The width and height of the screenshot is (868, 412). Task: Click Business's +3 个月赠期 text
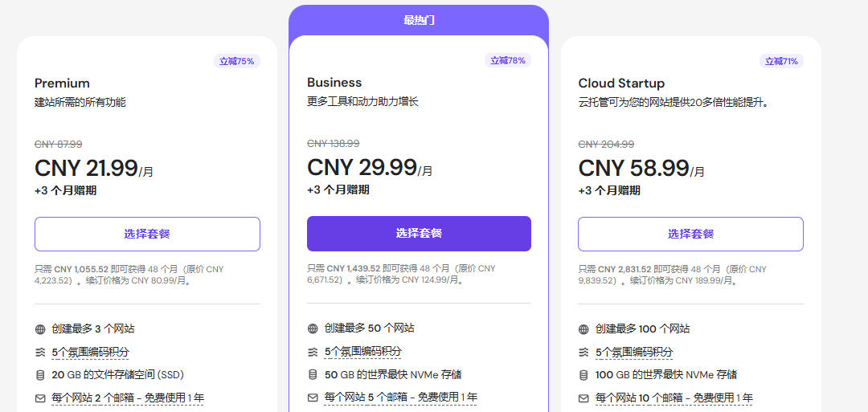point(338,190)
